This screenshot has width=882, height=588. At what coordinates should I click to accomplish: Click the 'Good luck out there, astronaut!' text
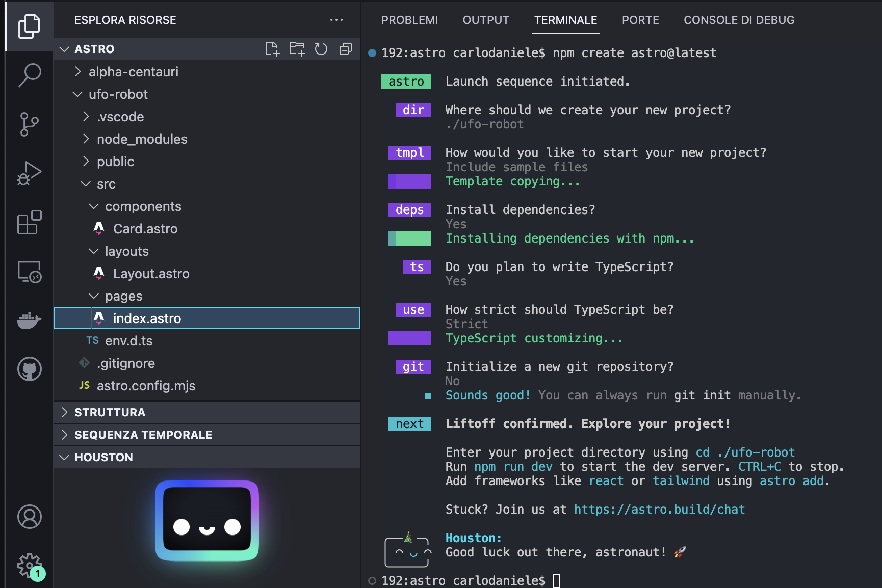pos(556,552)
